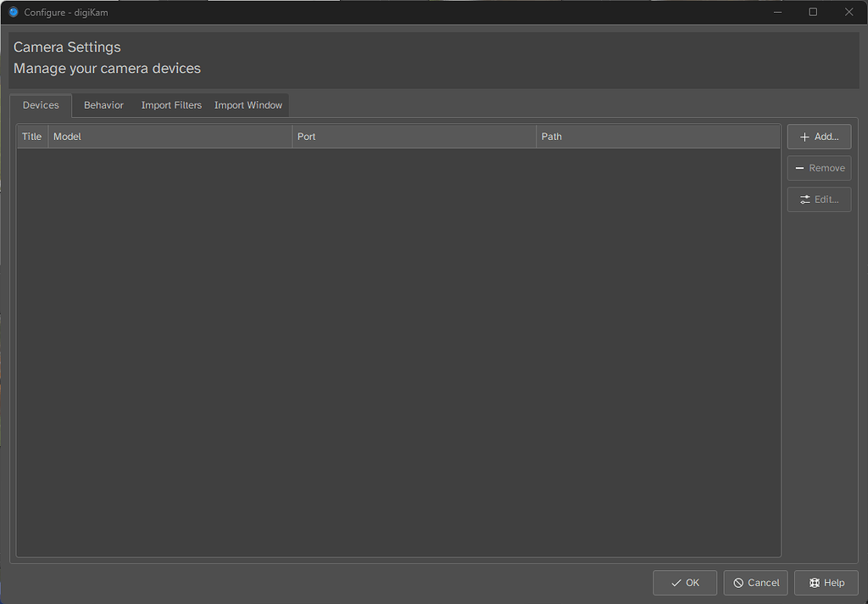Open Help for camera settings
868x604 pixels.
click(826, 583)
